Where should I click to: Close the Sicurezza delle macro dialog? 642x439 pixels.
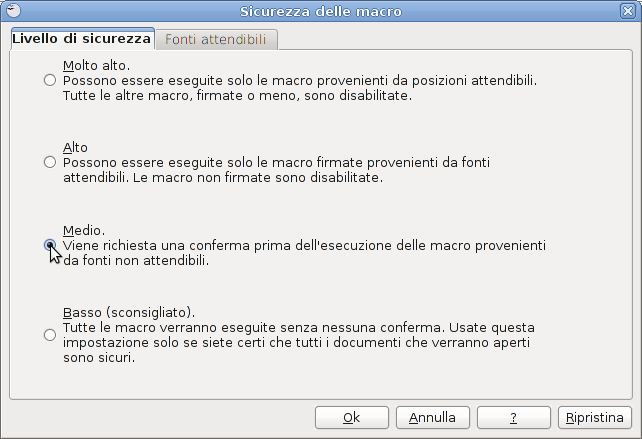(x=628, y=11)
